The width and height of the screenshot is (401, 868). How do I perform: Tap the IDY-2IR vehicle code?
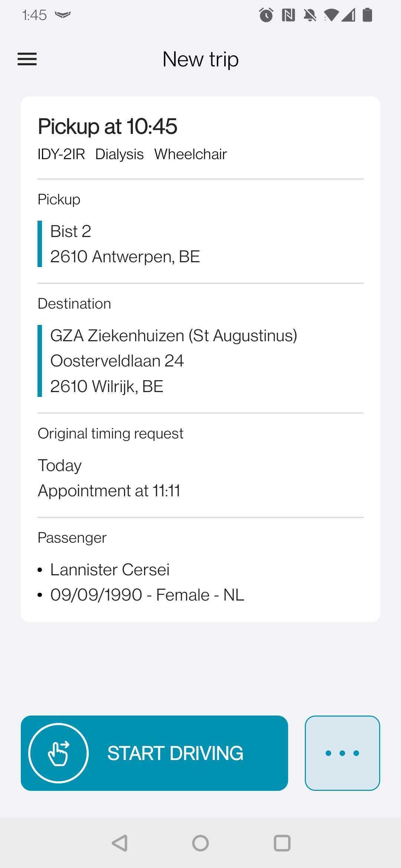[x=61, y=154]
